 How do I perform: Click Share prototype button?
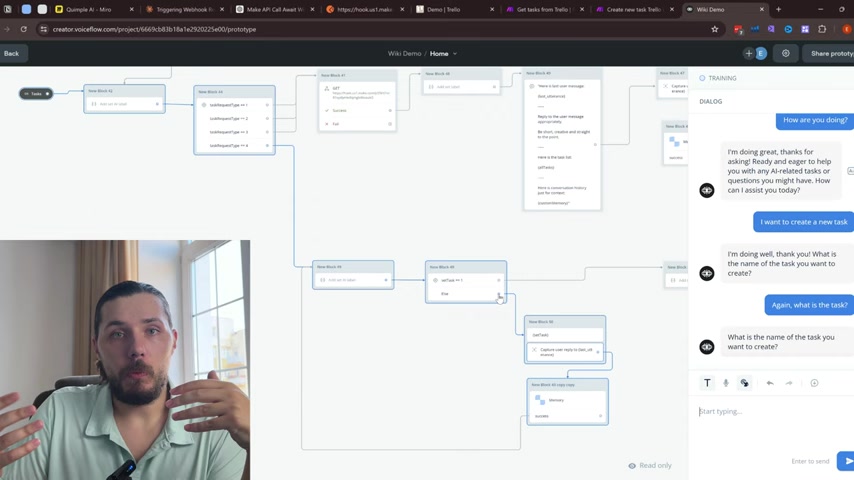830,53
